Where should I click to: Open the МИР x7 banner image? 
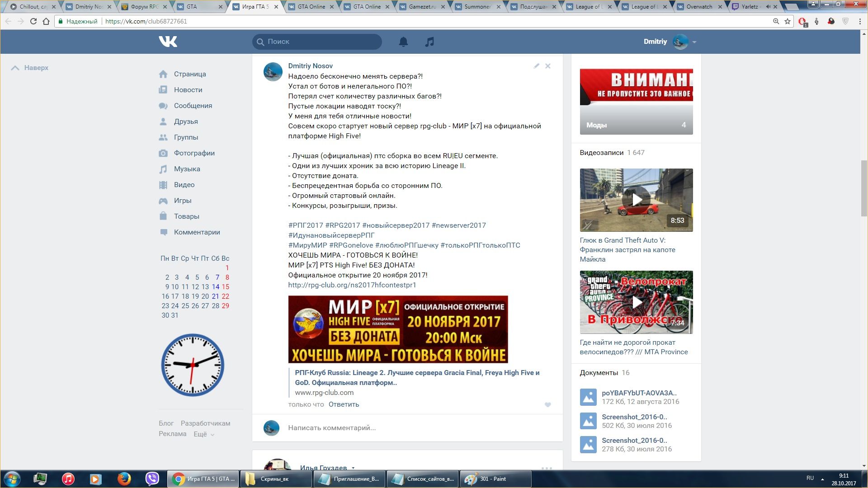[x=398, y=329]
